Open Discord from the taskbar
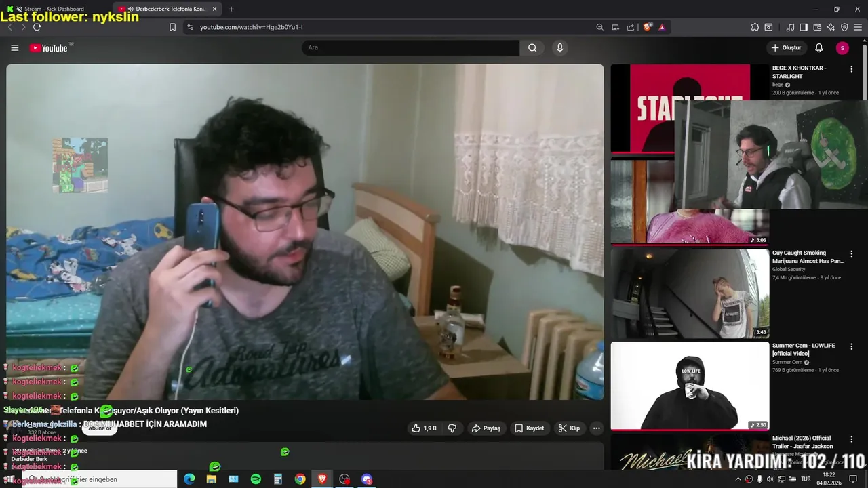 (x=367, y=479)
